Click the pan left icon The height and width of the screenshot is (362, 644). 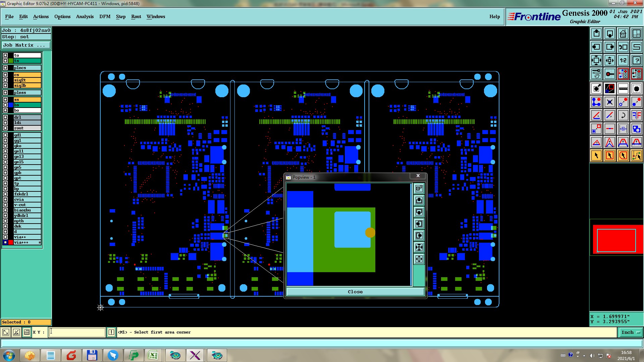pos(596,47)
